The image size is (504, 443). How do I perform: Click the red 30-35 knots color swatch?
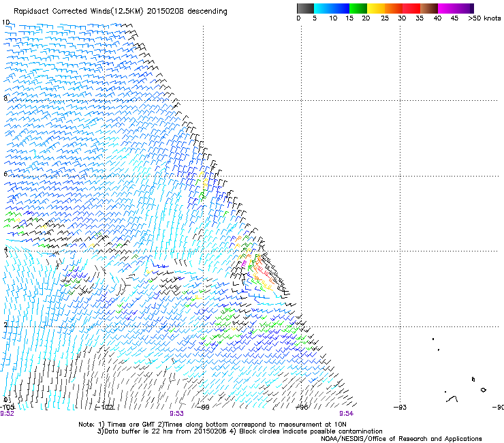click(x=411, y=8)
